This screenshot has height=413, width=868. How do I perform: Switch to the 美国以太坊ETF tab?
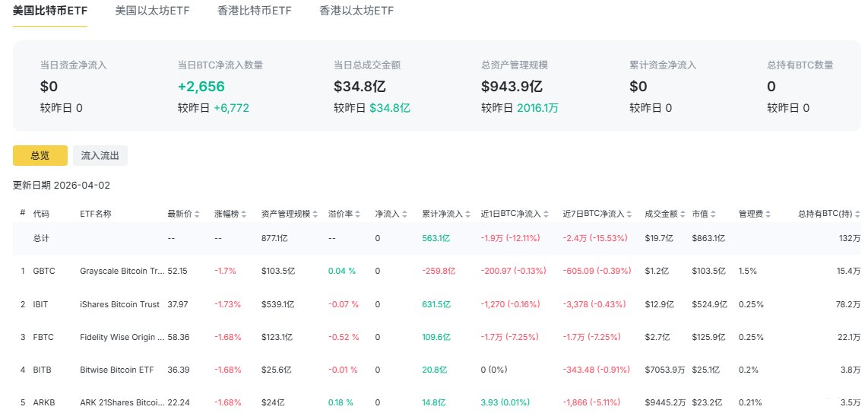tap(152, 11)
